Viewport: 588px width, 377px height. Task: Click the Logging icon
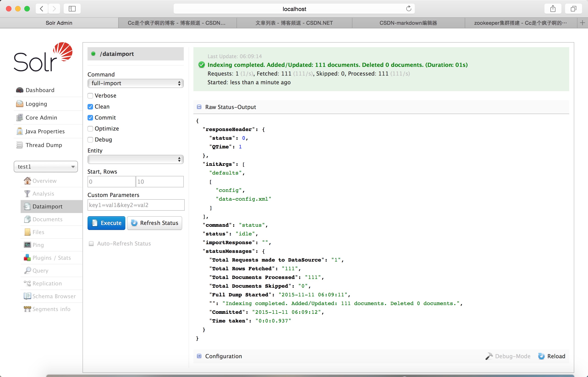coord(19,104)
